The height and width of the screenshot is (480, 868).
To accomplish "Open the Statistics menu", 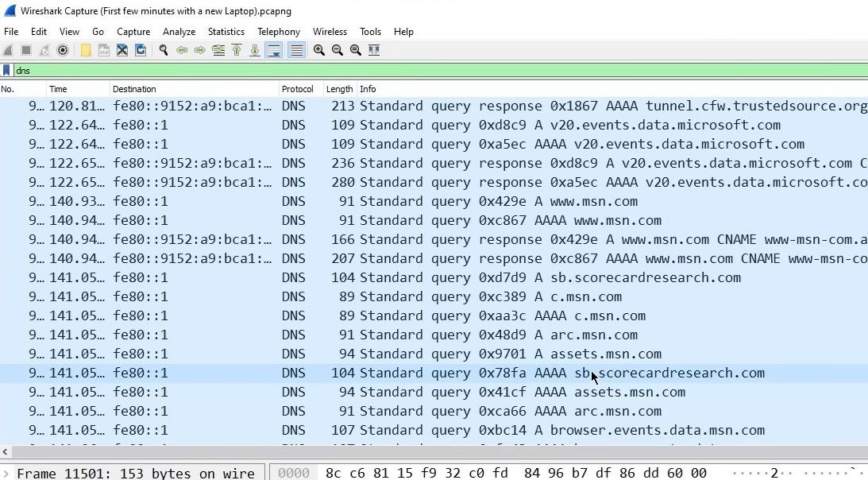I will (x=226, y=32).
